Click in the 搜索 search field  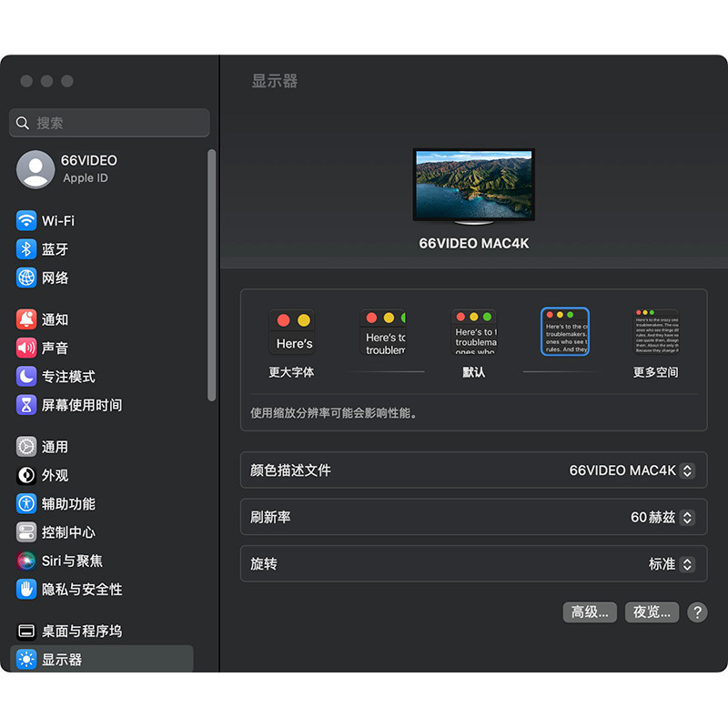[x=109, y=123]
